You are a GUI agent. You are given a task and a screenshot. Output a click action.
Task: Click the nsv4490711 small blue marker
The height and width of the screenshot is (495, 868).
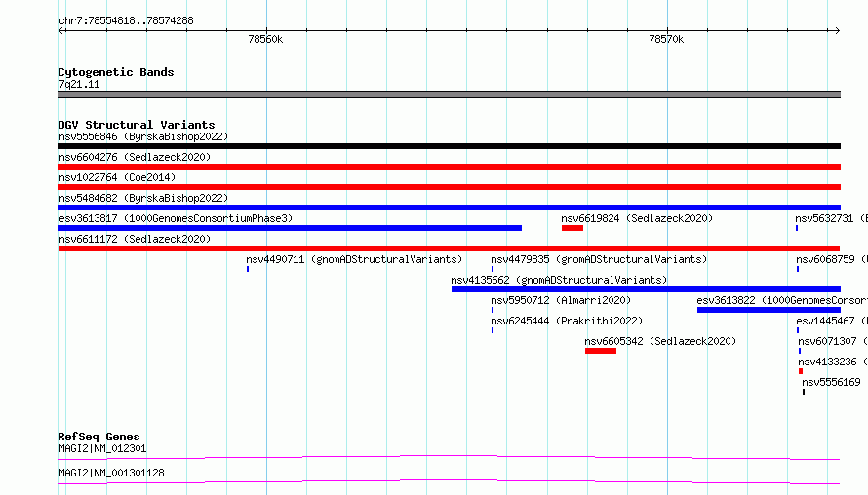pos(248,269)
